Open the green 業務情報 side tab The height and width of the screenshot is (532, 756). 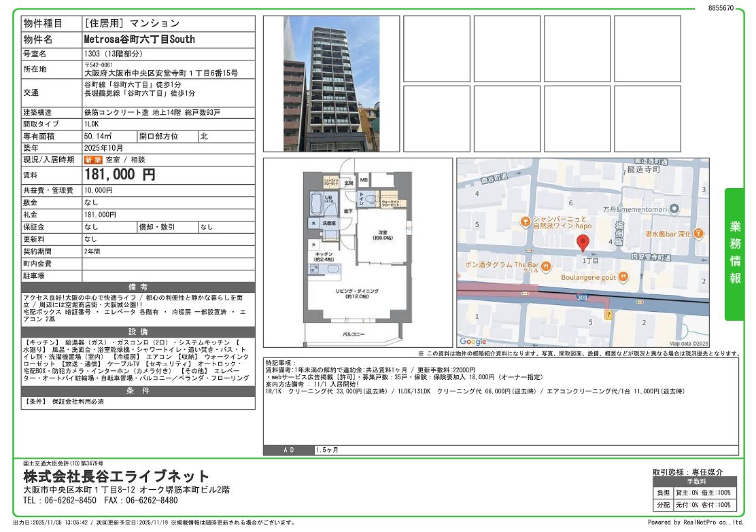point(735,253)
